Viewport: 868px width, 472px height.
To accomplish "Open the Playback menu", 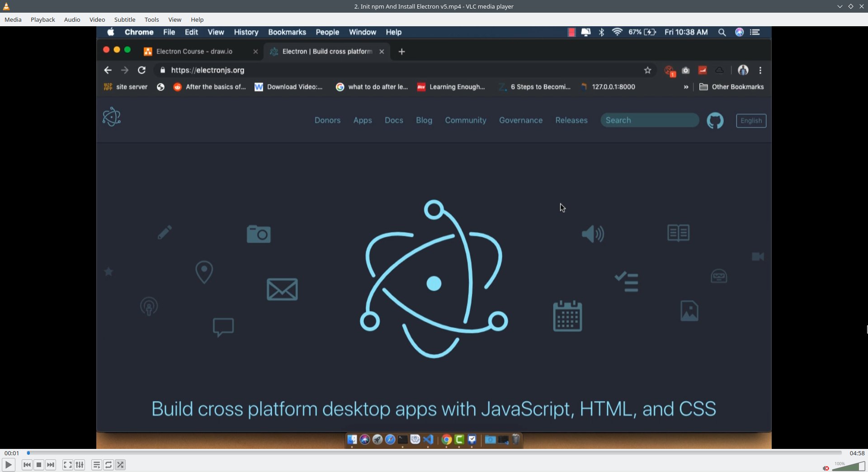I will click(x=43, y=19).
